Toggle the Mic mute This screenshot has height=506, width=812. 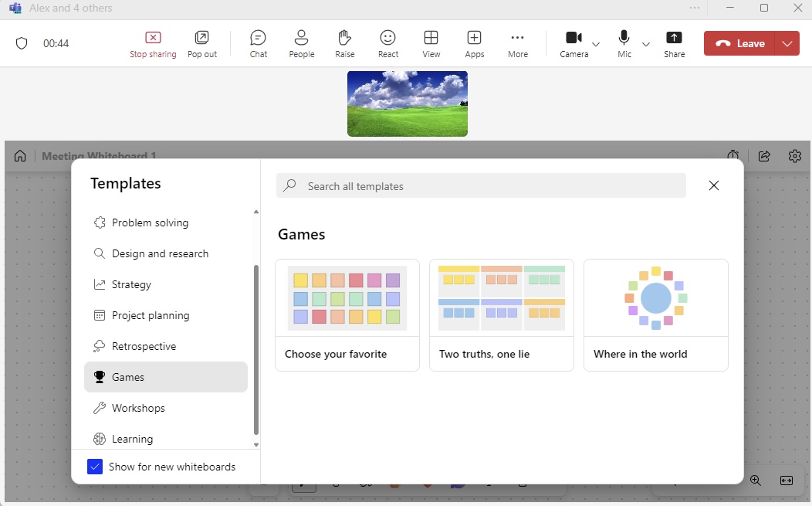(x=624, y=43)
